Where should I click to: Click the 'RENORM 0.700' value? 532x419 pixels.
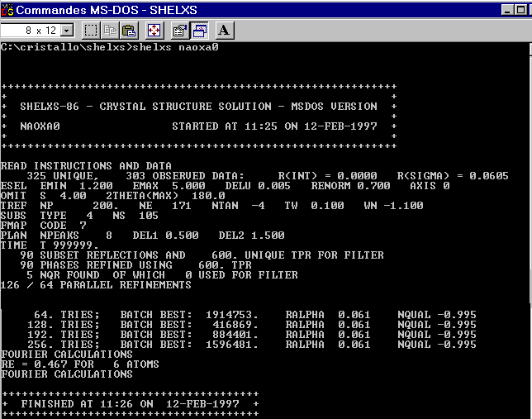pos(350,186)
